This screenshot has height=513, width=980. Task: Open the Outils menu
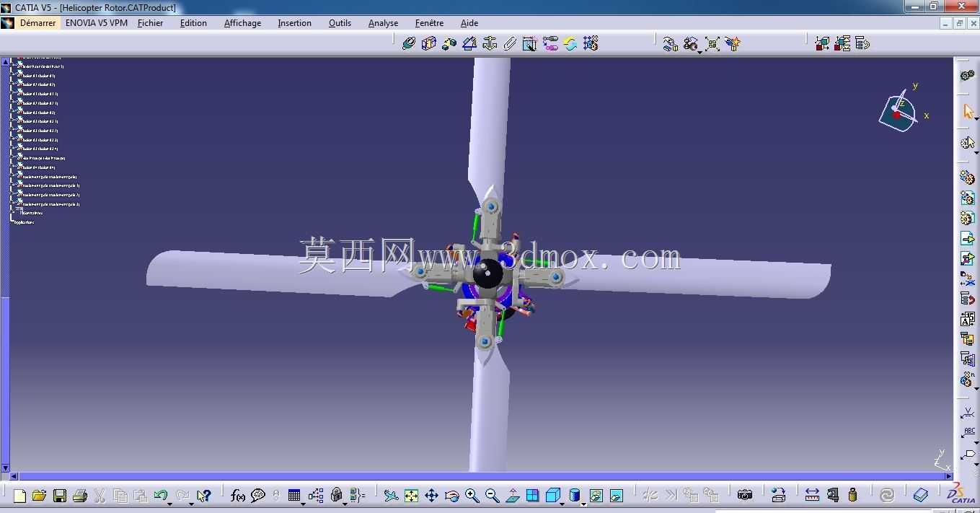(340, 23)
